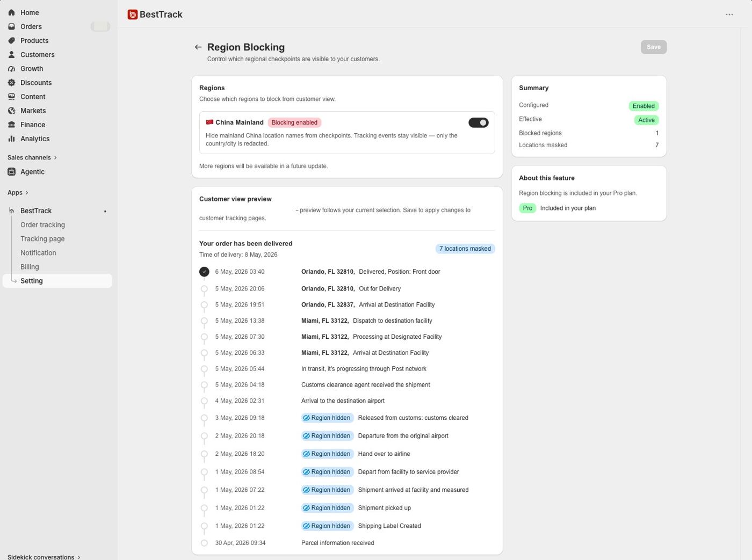This screenshot has height=560, width=752.
Task: Click the Analytics bar chart icon
Action: [11, 138]
